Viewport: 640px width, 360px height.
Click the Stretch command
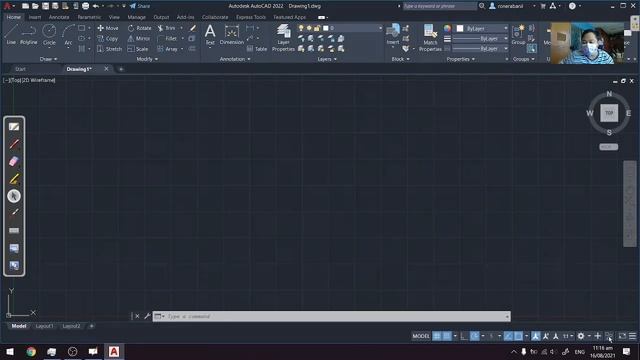[109, 49]
